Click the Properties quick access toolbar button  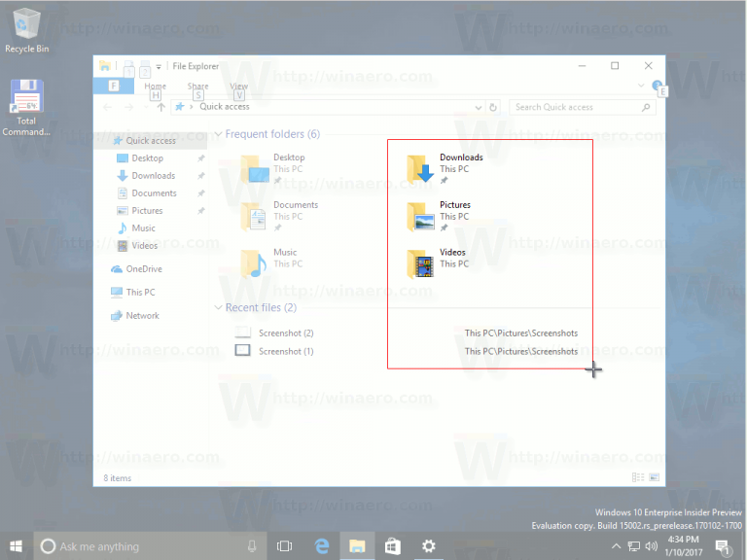[x=129, y=67]
